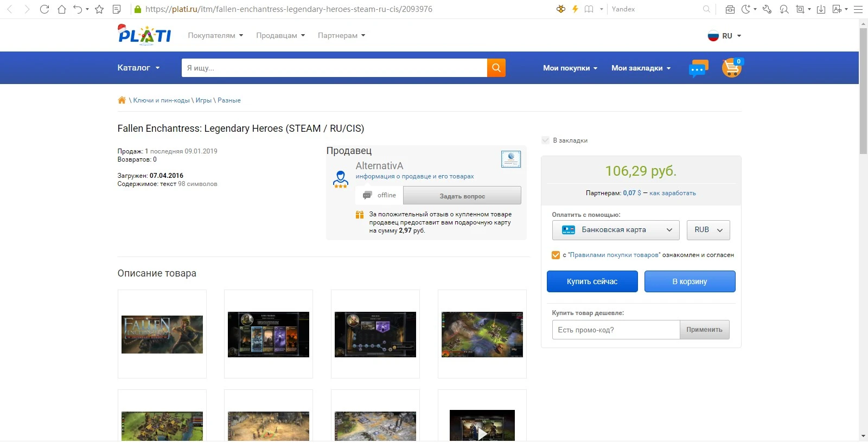Screen dimensions: 868x443
Task: Click the Купить сейчас button
Action: 592,281
